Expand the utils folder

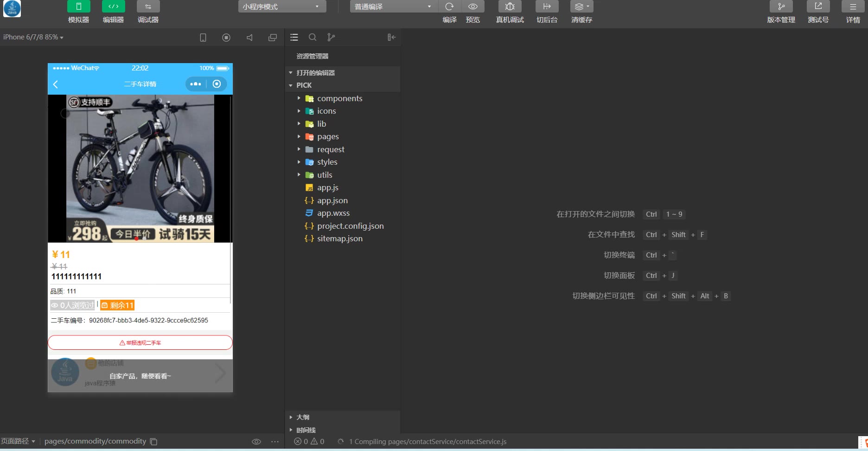343,175
